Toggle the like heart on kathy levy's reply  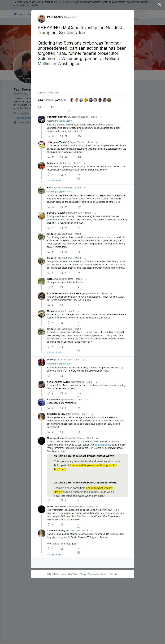[x=78, y=179]
